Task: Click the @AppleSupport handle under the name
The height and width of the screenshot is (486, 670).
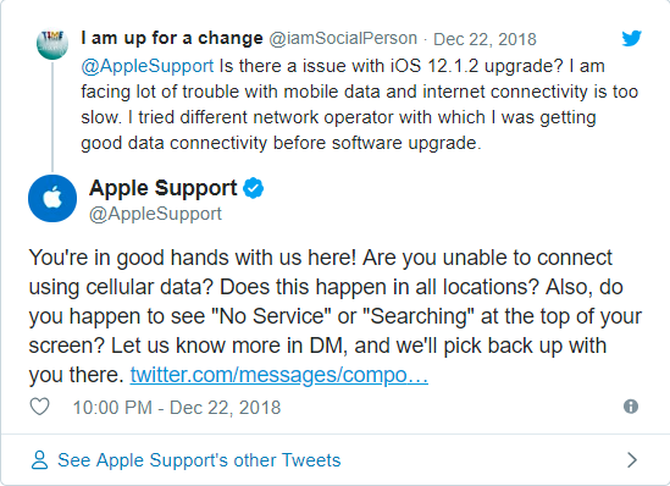Action: pos(155,213)
